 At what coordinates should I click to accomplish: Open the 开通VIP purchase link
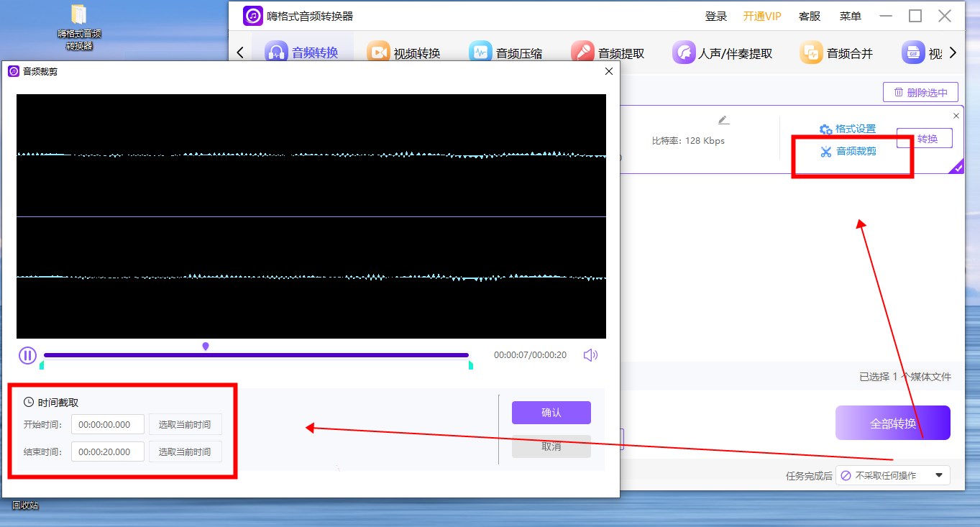[762, 17]
